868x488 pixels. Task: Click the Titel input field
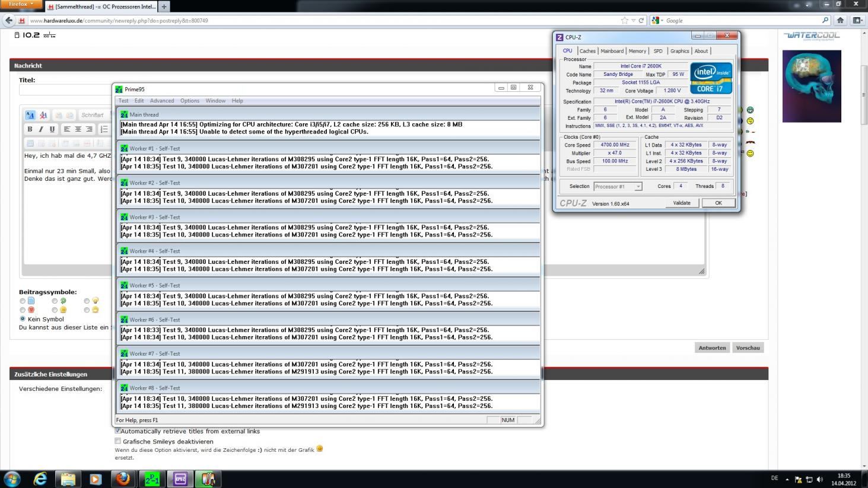[65, 90]
